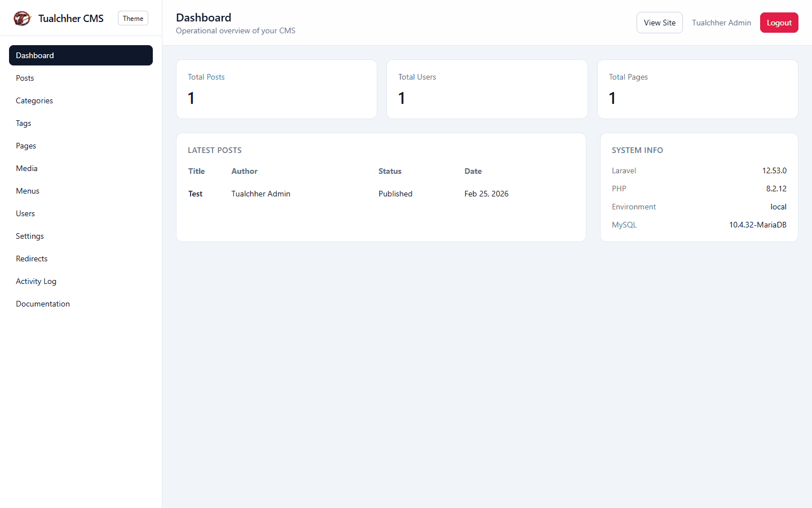Navigate to Categories
Image resolution: width=812 pixels, height=508 pixels.
tap(34, 100)
